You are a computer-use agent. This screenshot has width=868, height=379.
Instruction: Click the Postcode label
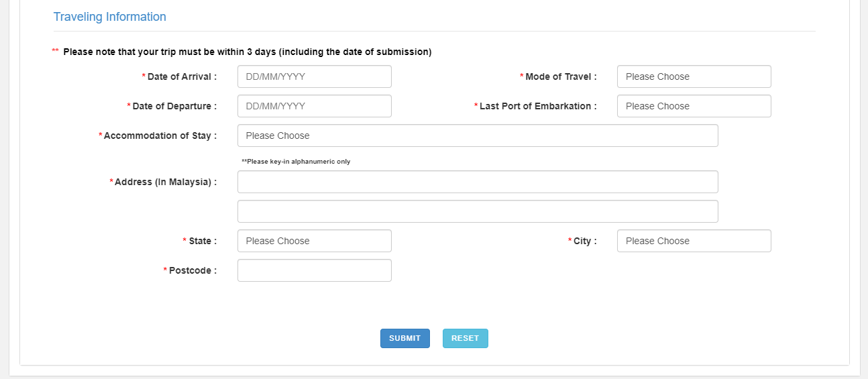click(193, 270)
